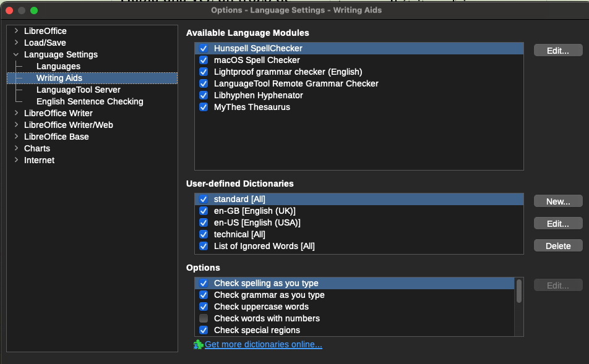Delete the selected user dictionary
The width and height of the screenshot is (589, 364).
tap(558, 246)
